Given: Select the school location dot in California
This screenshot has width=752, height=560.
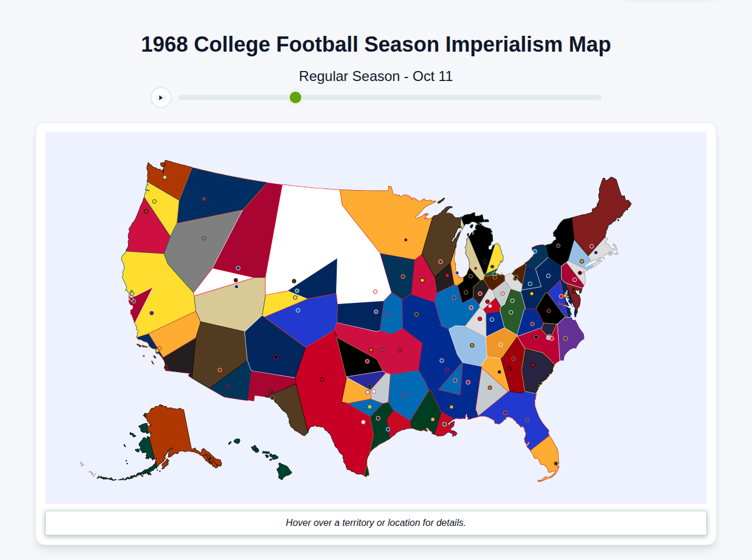Looking at the screenshot, I should point(152,313).
